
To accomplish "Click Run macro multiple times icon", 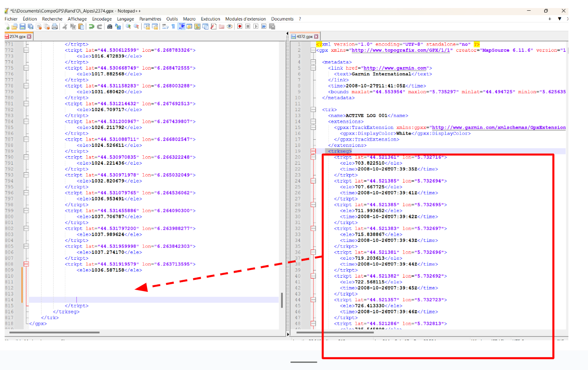I will pos(263,26).
